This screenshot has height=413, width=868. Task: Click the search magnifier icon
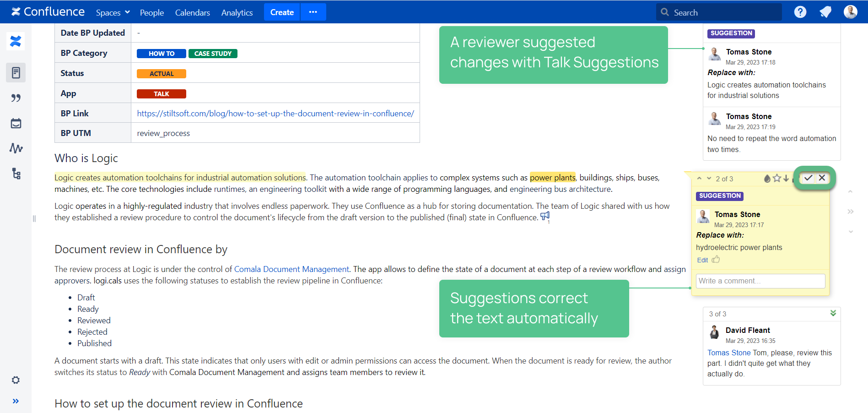(x=665, y=12)
